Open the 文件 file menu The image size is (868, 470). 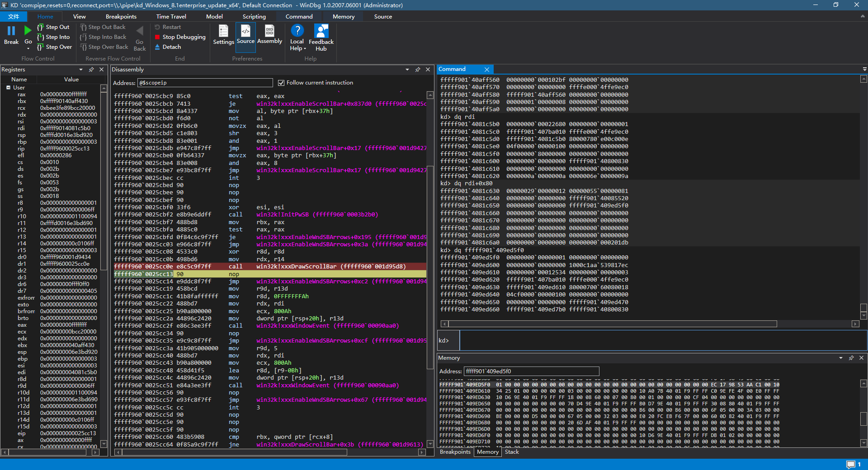(14, 17)
